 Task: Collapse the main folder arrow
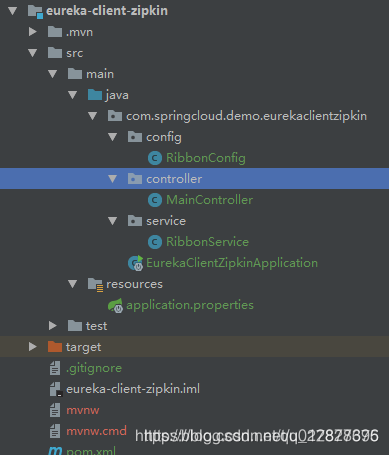pos(53,74)
